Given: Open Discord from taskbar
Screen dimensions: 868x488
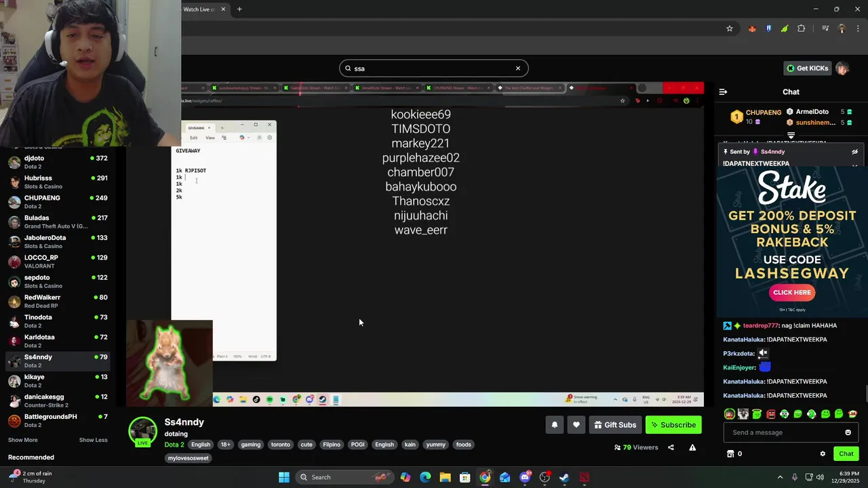Looking at the screenshot, I should coord(525,477).
